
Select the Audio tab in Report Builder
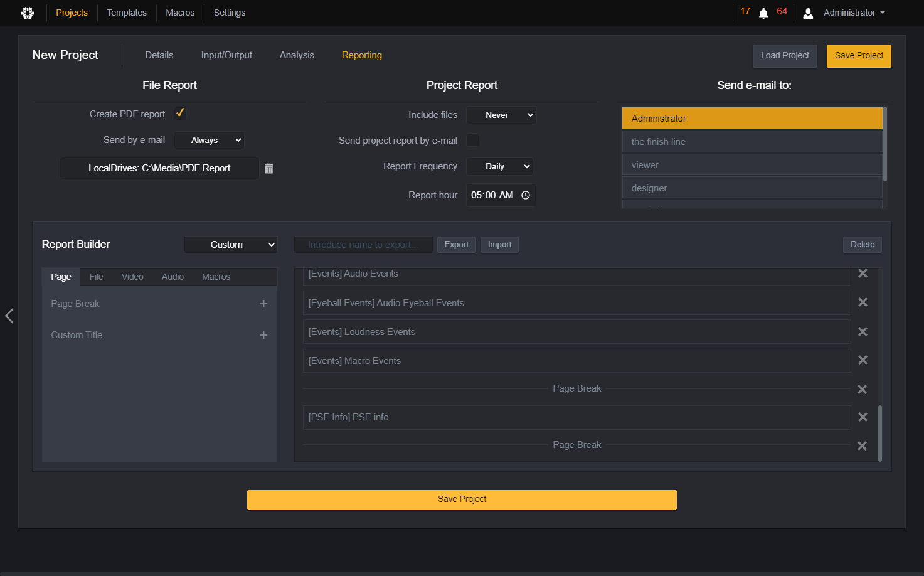[173, 277]
